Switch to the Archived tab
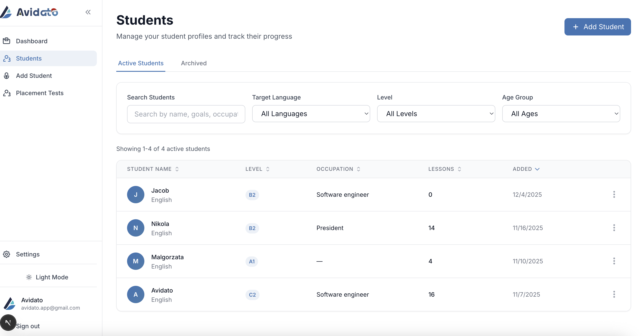The width and height of the screenshot is (644, 336). (x=194, y=63)
